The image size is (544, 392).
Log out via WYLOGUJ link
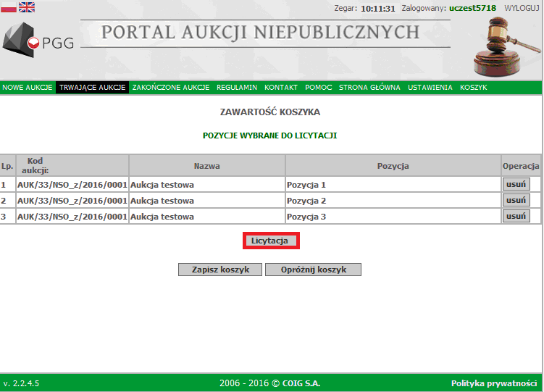(x=522, y=8)
